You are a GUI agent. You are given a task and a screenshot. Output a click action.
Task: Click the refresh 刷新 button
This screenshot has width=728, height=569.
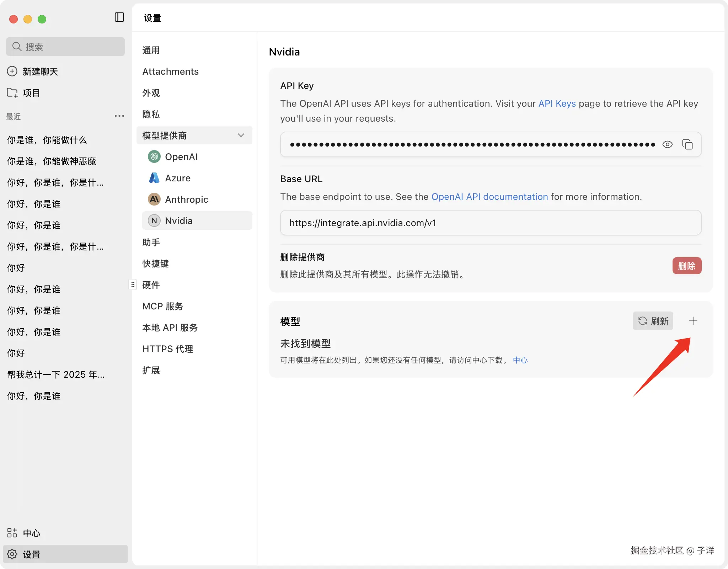click(653, 321)
